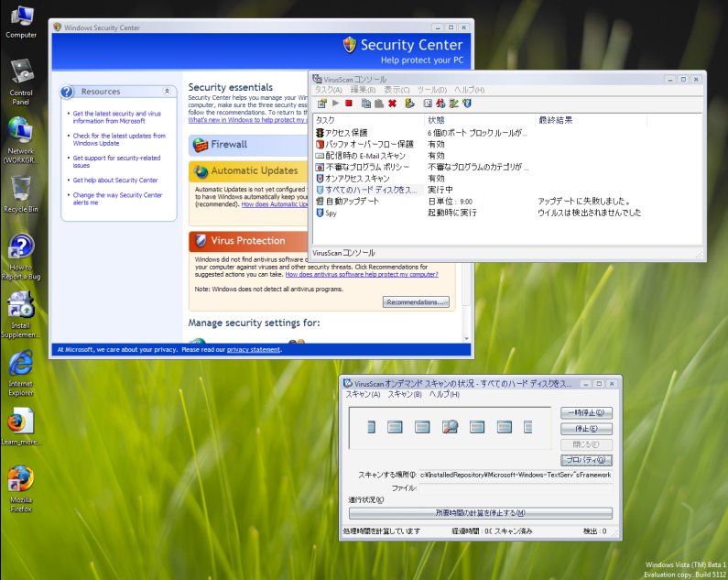
Task: Open What's new in Windows link
Action: (x=248, y=120)
